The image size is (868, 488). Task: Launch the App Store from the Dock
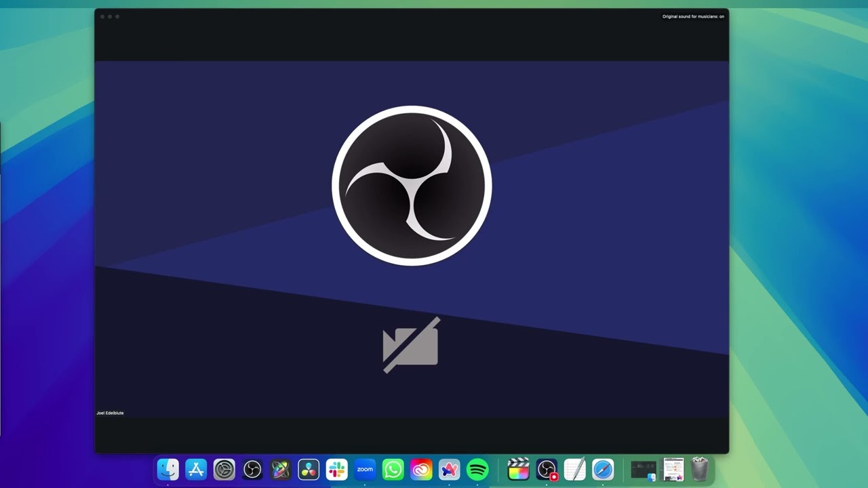196,469
